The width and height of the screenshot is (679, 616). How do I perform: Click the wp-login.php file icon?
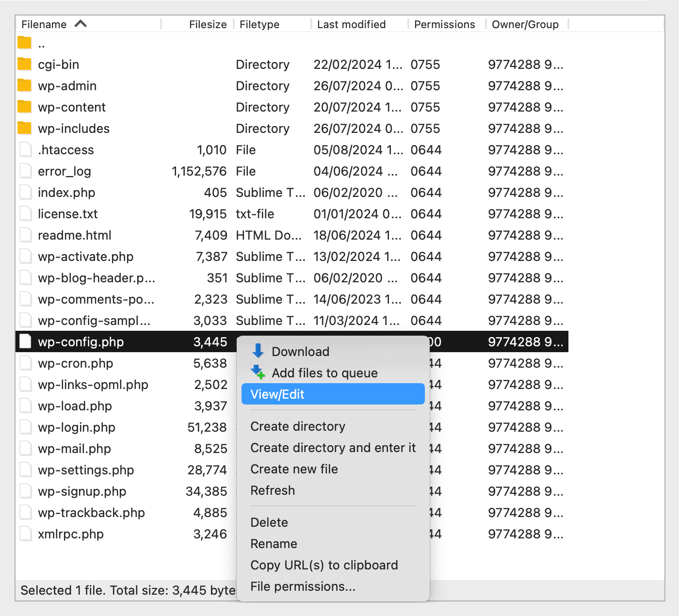25,427
